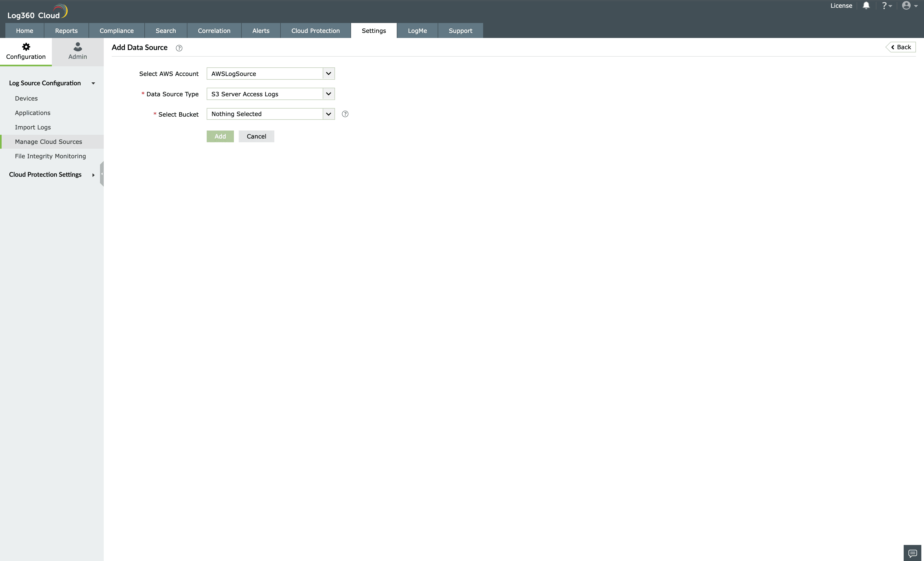Go to the Compliance tab
The height and width of the screenshot is (561, 924).
click(116, 31)
